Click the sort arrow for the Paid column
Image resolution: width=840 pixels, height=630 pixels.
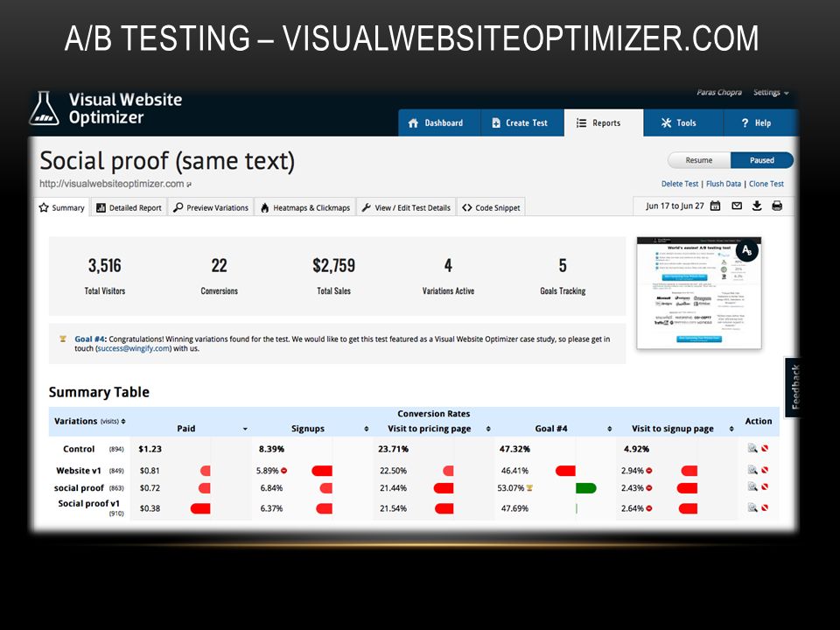[x=245, y=429]
